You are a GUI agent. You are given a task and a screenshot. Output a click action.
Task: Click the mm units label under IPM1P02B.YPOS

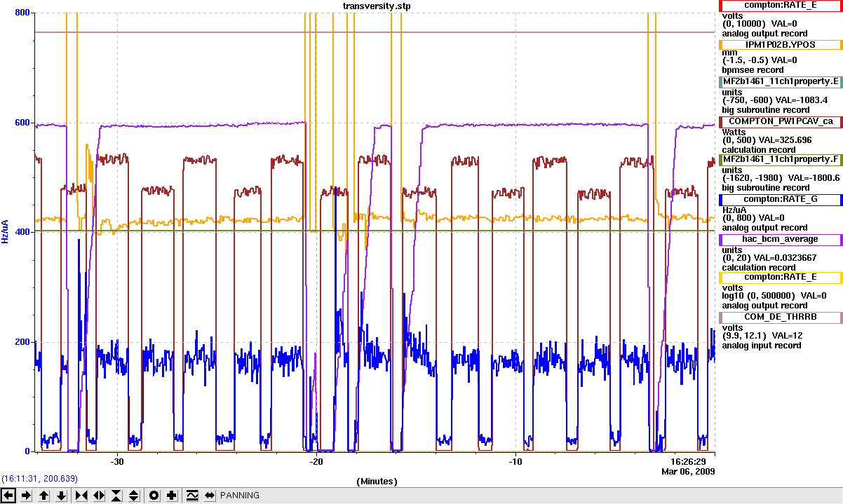729,53
